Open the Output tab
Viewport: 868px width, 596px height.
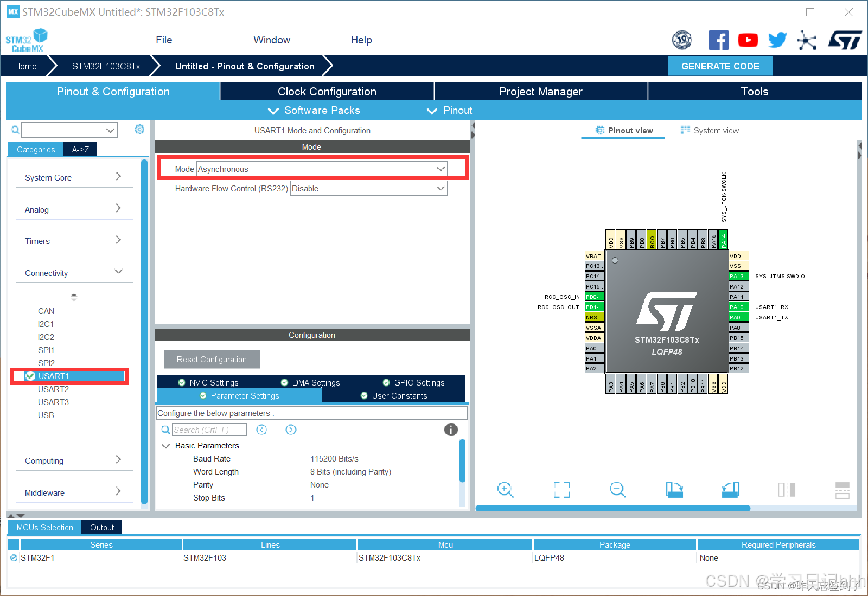(x=102, y=528)
